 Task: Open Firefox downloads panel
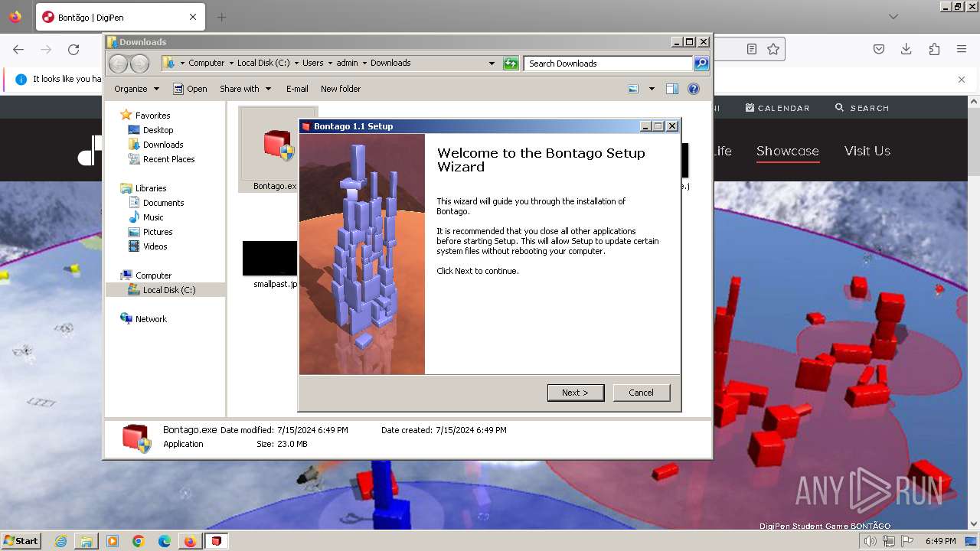click(906, 49)
